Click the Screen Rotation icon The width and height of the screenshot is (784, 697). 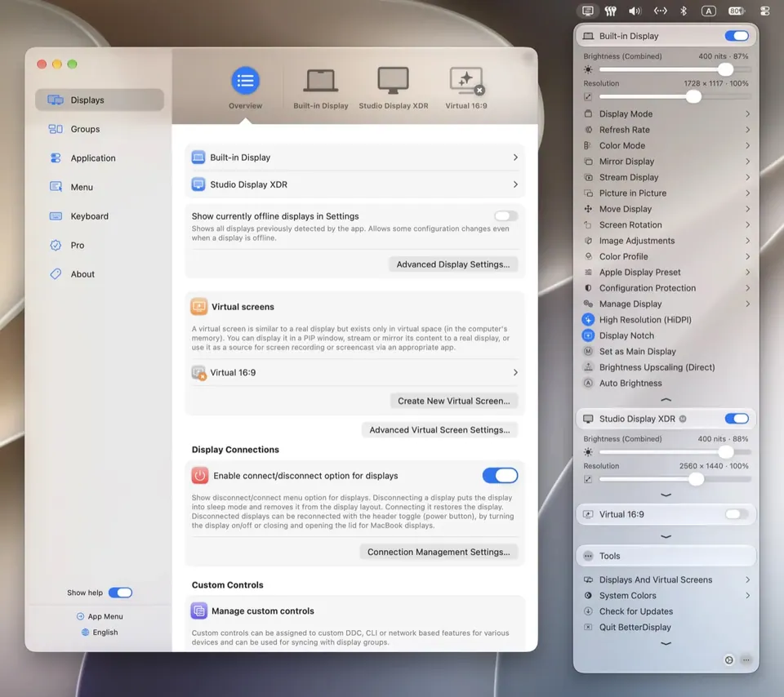click(589, 224)
